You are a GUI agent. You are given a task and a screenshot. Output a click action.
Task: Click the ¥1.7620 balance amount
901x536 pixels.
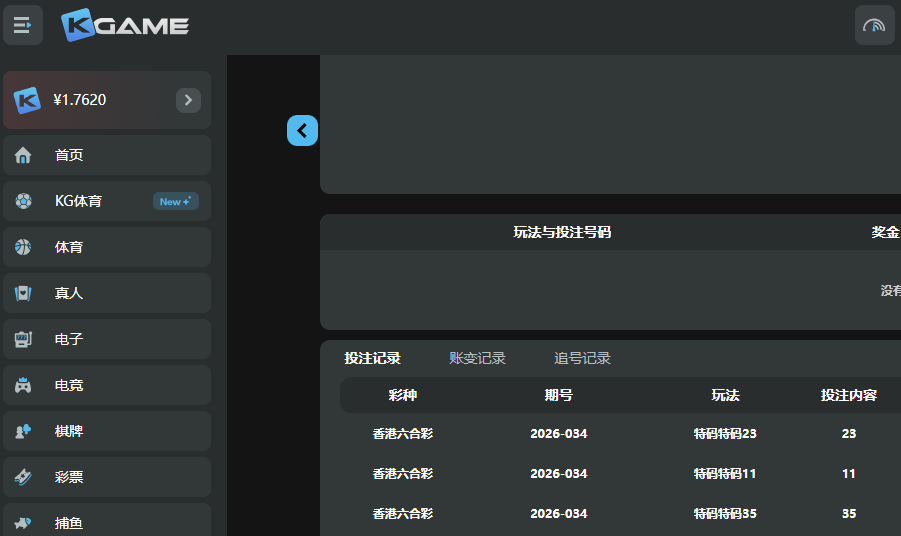(x=79, y=100)
